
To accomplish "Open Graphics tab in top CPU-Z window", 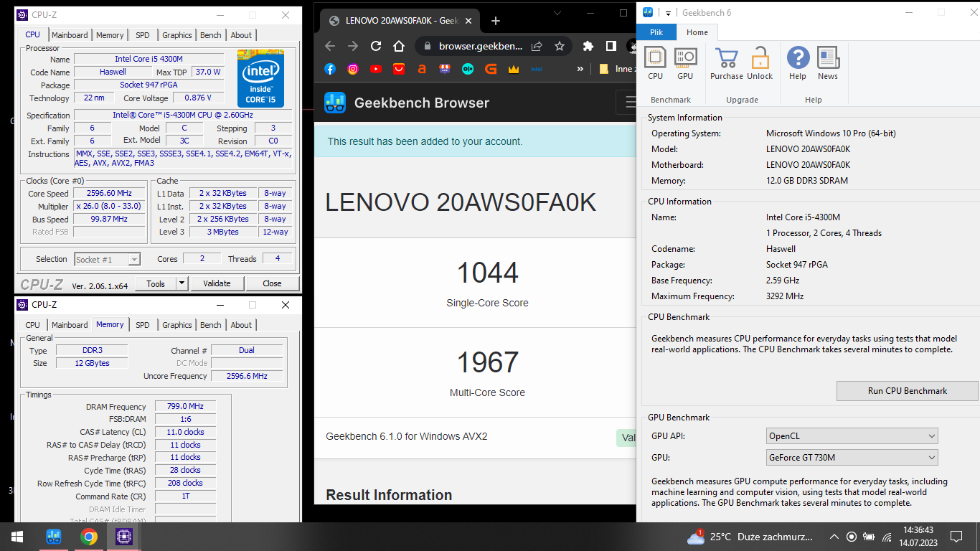I will tap(177, 35).
